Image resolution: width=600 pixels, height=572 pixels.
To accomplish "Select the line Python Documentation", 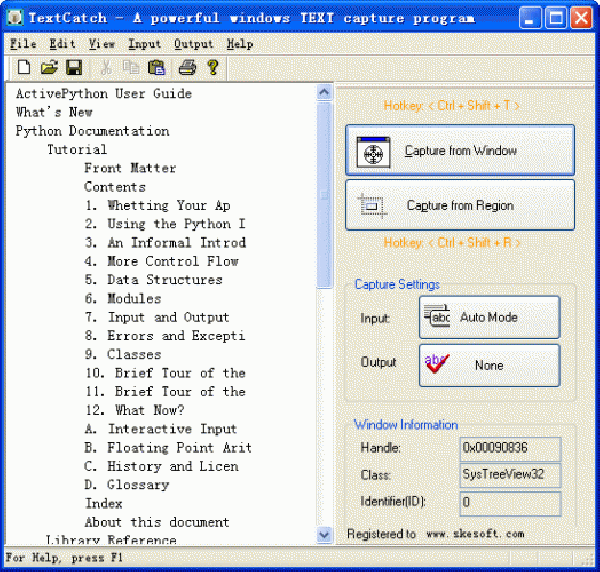I will [x=92, y=131].
